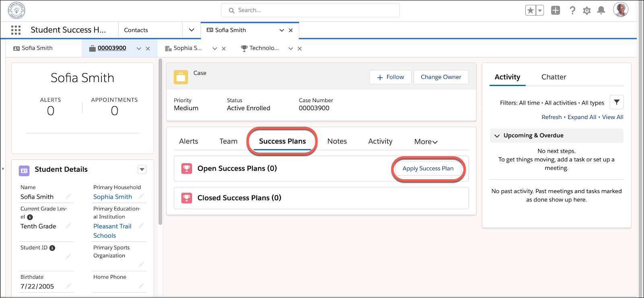Open the Contacts navigation item
644x298 pixels.
(136, 30)
